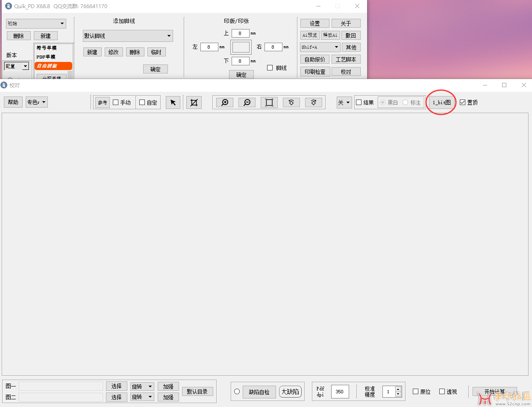Viewport: 532px width, 407px height.
Task: Select 自由拼版 in the template list
Action: tap(53, 66)
